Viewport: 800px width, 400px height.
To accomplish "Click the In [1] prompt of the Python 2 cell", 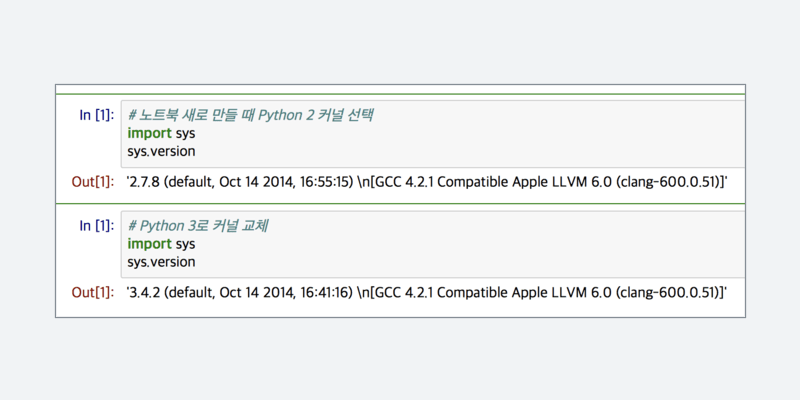I will click(96, 114).
